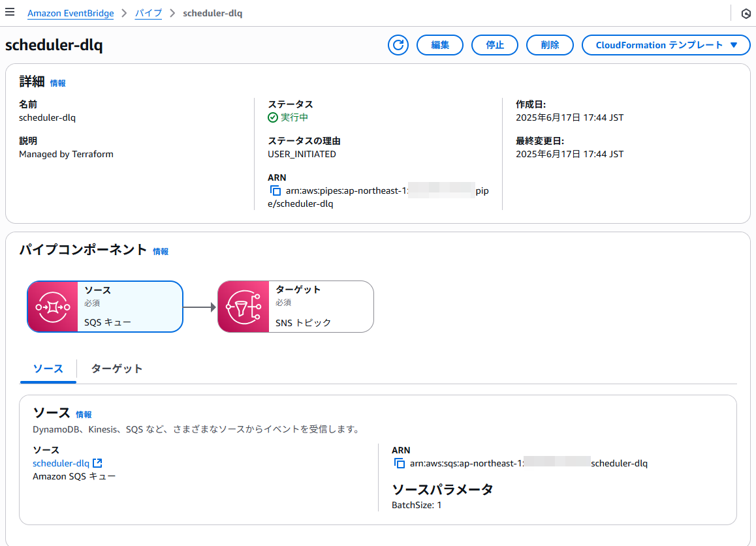This screenshot has height=546, width=756.
Task: Click the USER_INITIATED status reason
Action: (302, 154)
